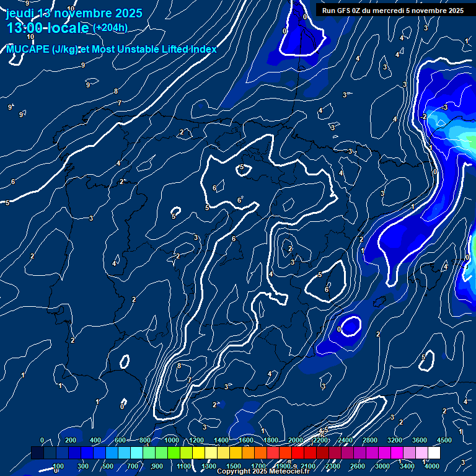This screenshot has height=476, width=476.
Task: Click the '2600' legend value
Action: click(358, 466)
